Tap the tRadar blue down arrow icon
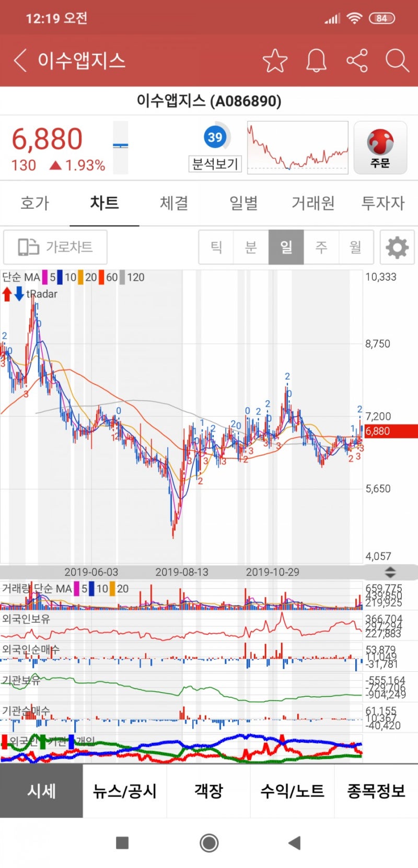The image size is (418, 868). (19, 294)
